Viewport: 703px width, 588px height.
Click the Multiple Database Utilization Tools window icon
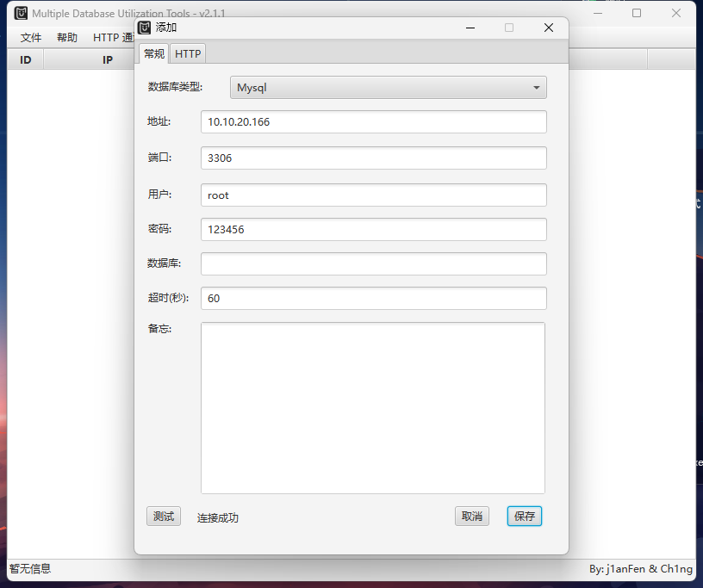tap(22, 13)
